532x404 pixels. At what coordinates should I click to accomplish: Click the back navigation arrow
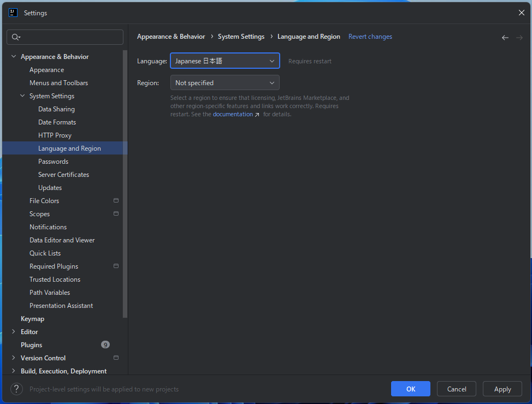tap(505, 38)
